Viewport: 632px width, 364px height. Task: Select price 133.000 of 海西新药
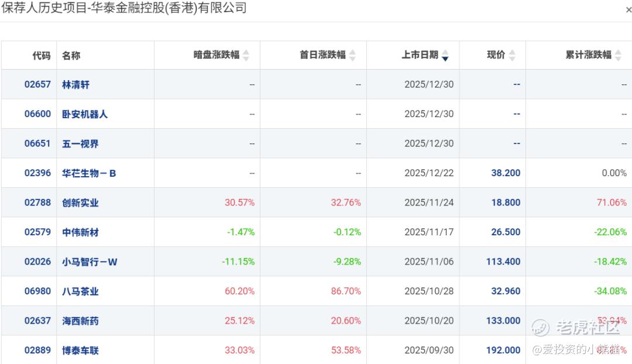(x=503, y=321)
